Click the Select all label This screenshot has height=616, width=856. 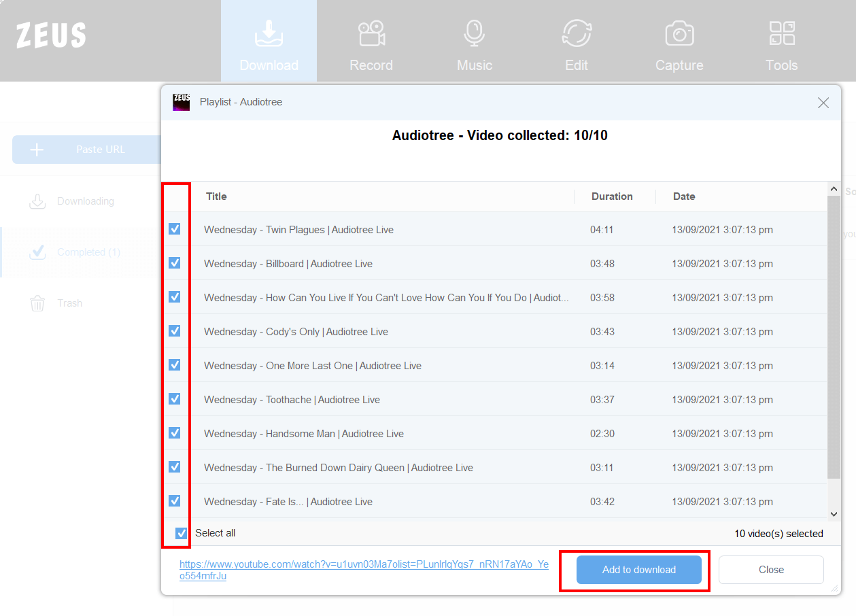click(216, 533)
